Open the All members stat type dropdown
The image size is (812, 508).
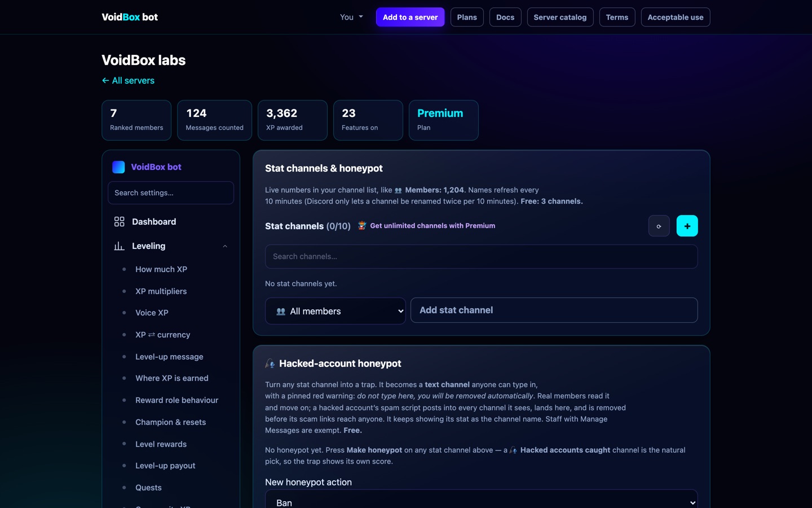[x=335, y=311]
